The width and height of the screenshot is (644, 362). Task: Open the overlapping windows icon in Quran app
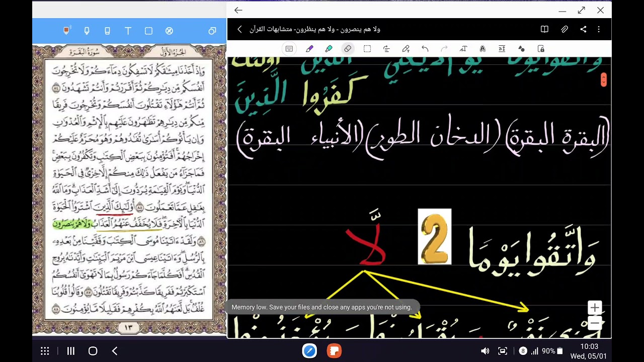click(212, 31)
